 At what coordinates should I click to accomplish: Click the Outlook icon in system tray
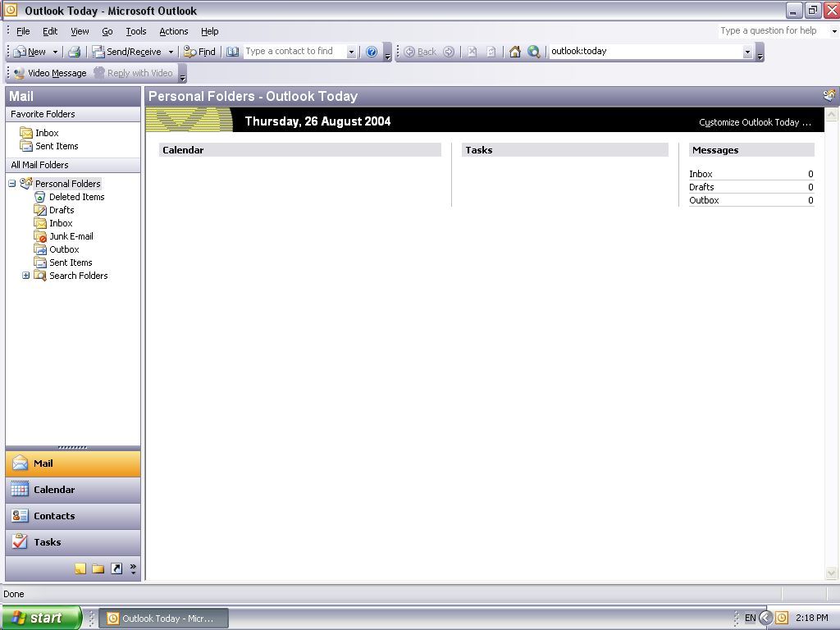782,619
